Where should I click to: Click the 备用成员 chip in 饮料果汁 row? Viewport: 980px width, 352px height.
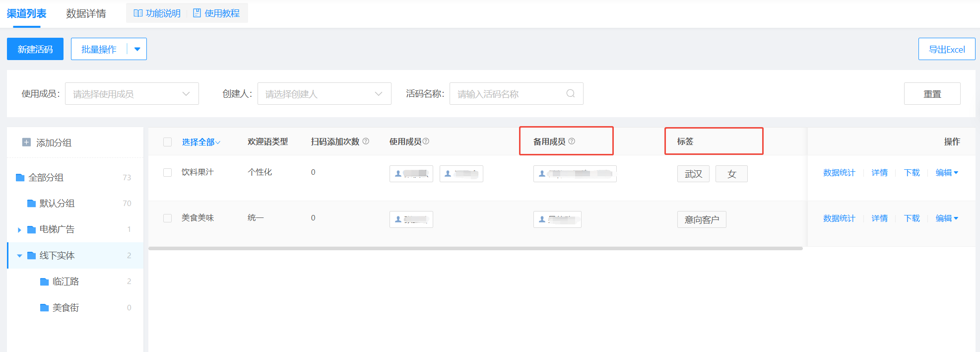[575, 174]
